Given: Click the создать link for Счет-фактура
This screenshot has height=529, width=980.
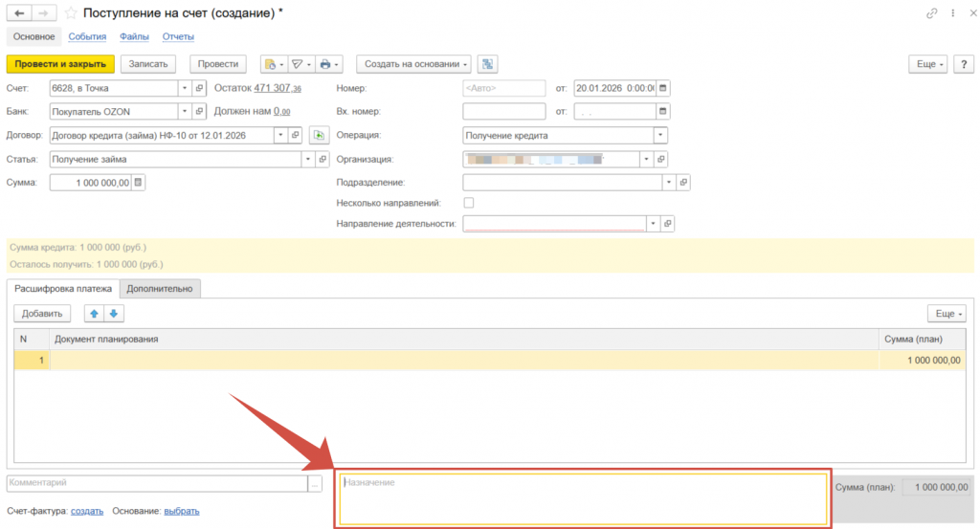Looking at the screenshot, I should pyautogui.click(x=87, y=511).
